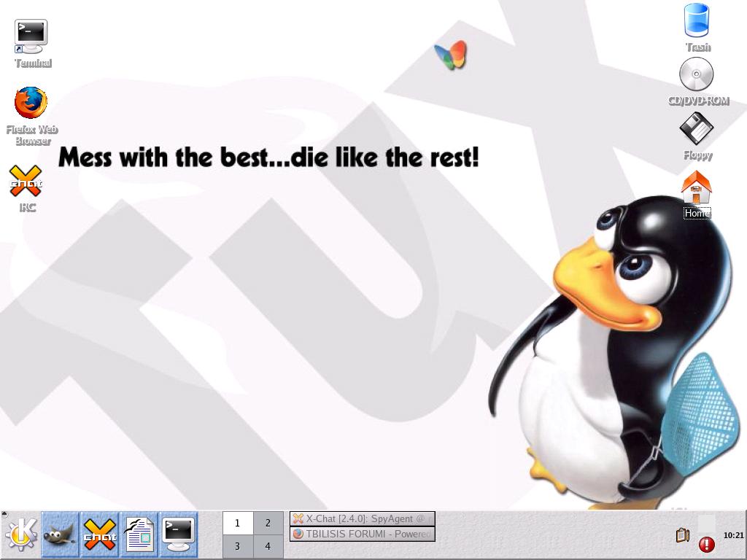Screen dimensions: 747x560
Task: Activate the X-Chat SpyAgent taskbar entry
Action: (362, 518)
